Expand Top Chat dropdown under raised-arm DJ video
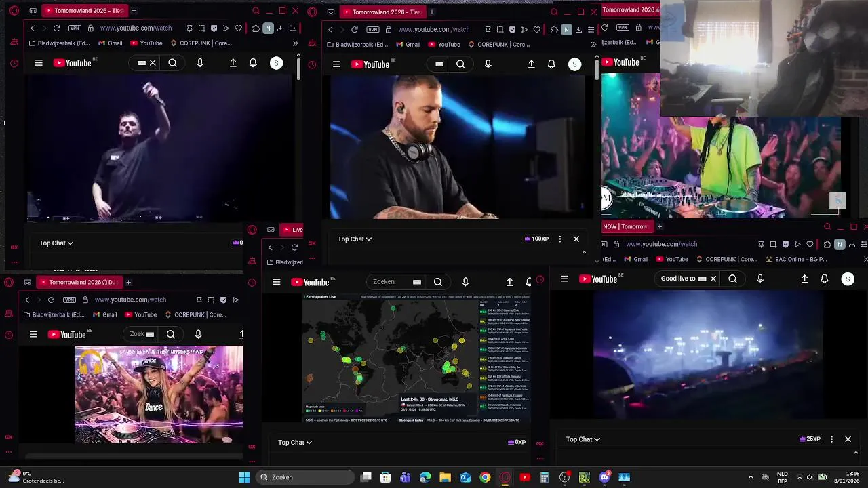This screenshot has height=488, width=868. coord(56,243)
